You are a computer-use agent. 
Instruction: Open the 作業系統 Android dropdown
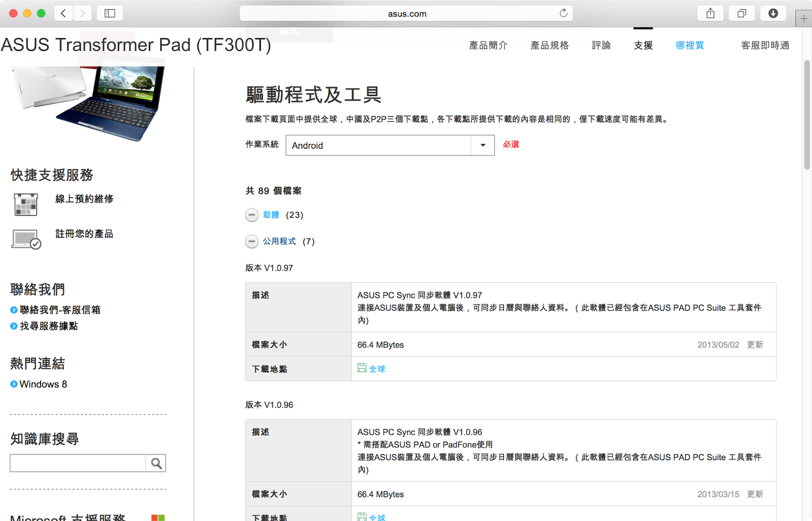[390, 145]
